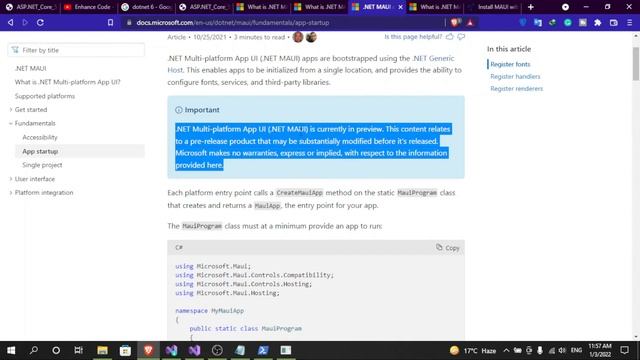Image resolution: width=640 pixels, height=360 pixels.
Task: Open What is .NET Multi-platform App UI?
Action: coord(68,82)
